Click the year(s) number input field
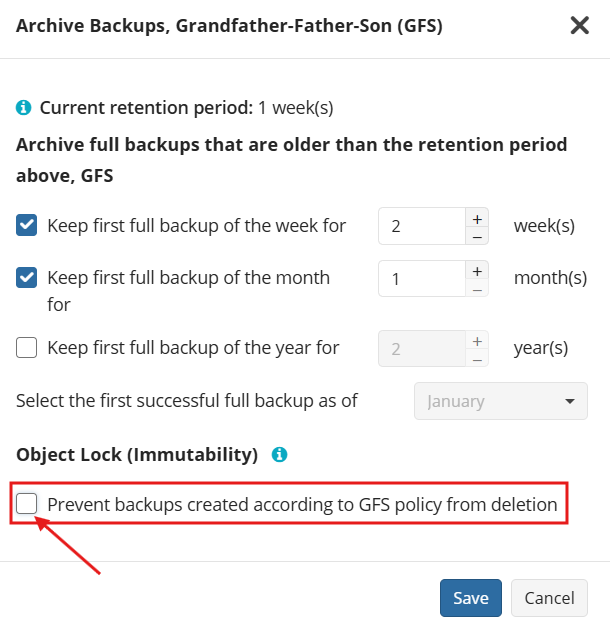The width and height of the screenshot is (610, 629). 421,348
